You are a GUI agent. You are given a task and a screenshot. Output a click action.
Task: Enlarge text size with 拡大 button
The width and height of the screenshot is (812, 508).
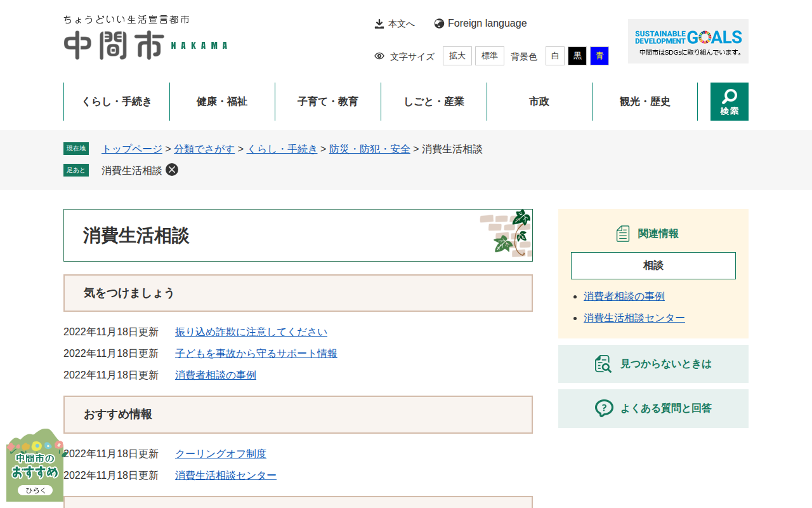click(x=457, y=56)
